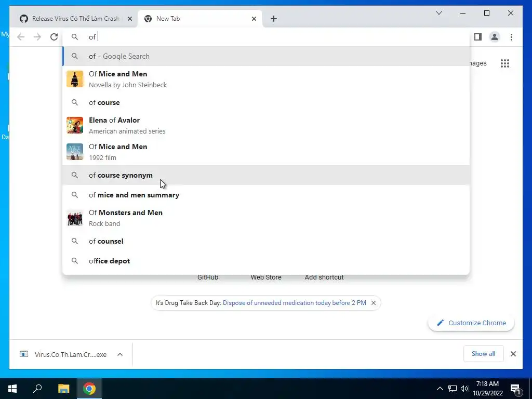Viewport: 532px width, 399px height.
Task: Dismiss the Drug Take Back Day notice
Action: point(374,303)
